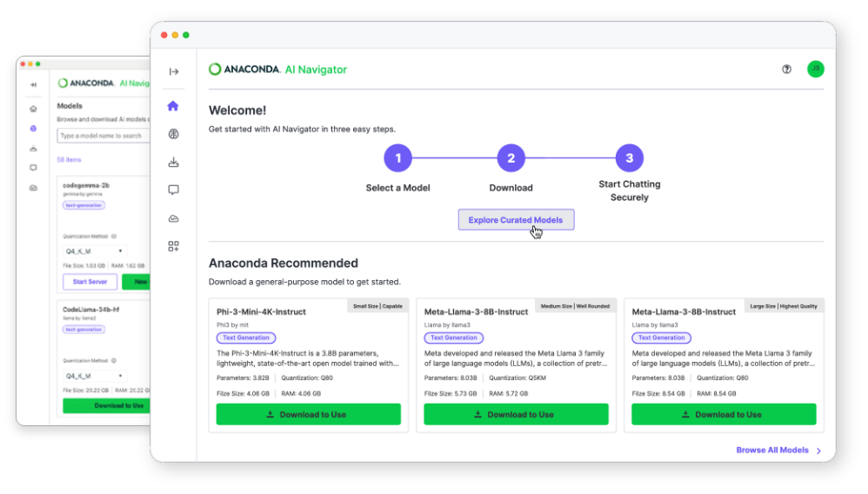Screen dimensions: 868x494
Task: Click Text Generation tag on Large Size Llama card
Action: click(x=662, y=337)
